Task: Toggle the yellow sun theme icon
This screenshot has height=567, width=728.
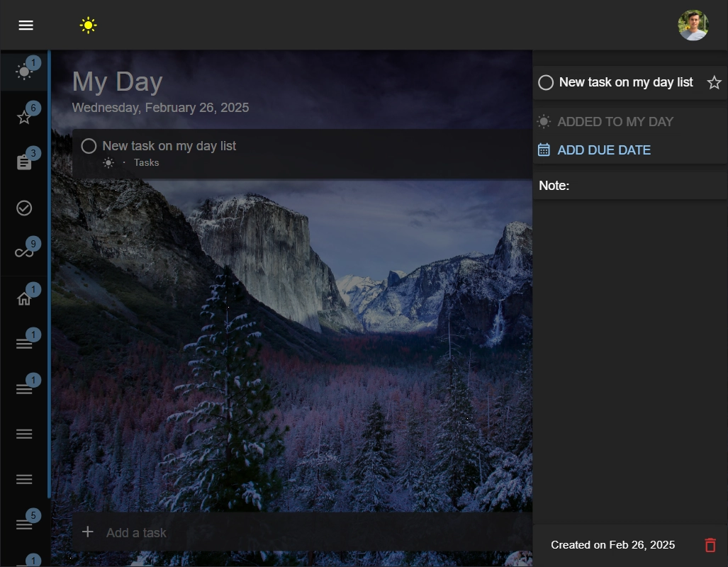Action: [88, 26]
